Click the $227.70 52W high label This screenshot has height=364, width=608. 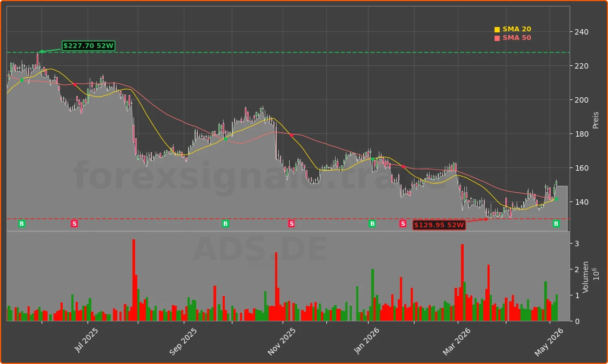click(x=89, y=46)
